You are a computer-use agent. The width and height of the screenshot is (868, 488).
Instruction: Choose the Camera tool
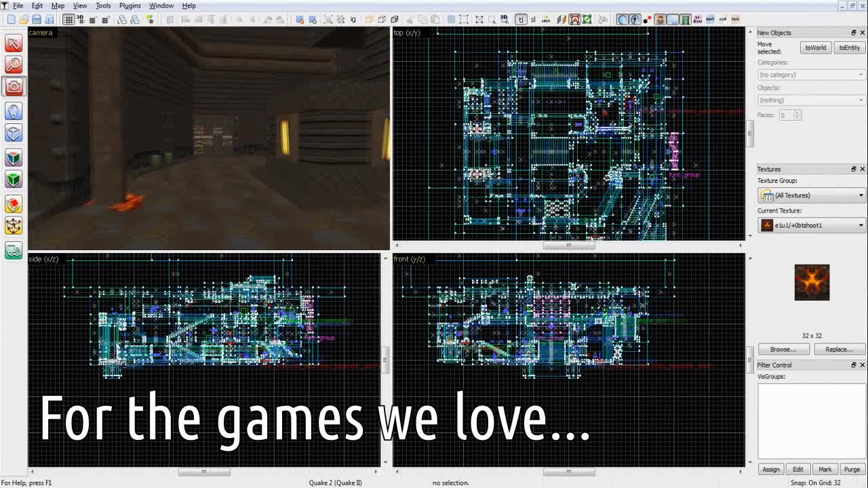coord(14,87)
